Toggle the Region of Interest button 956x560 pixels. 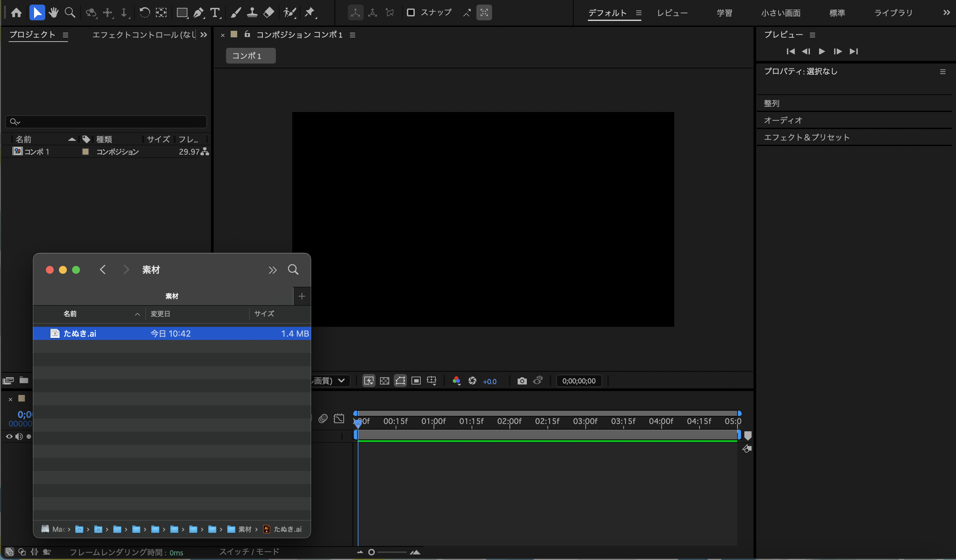coord(416,381)
